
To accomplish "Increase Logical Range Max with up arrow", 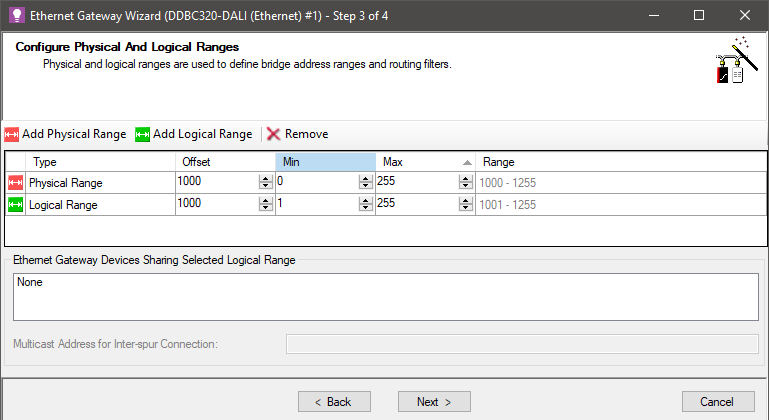I will point(466,200).
